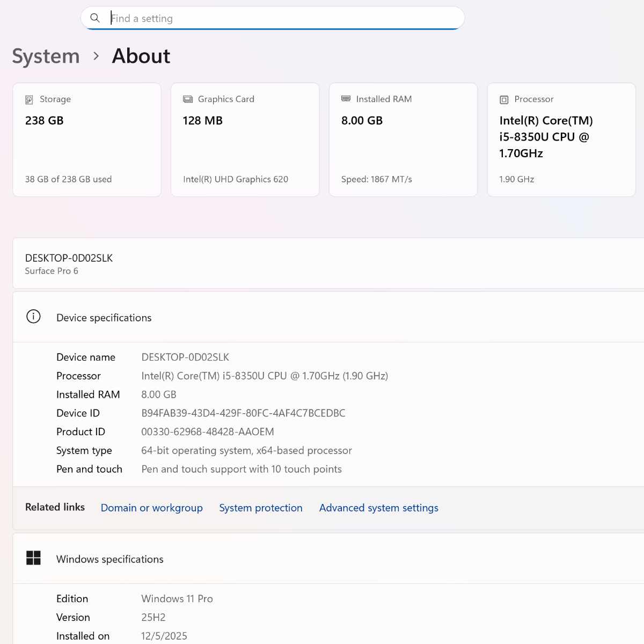The image size is (644, 644).
Task: Click the 'Version' label
Action: (x=73, y=617)
